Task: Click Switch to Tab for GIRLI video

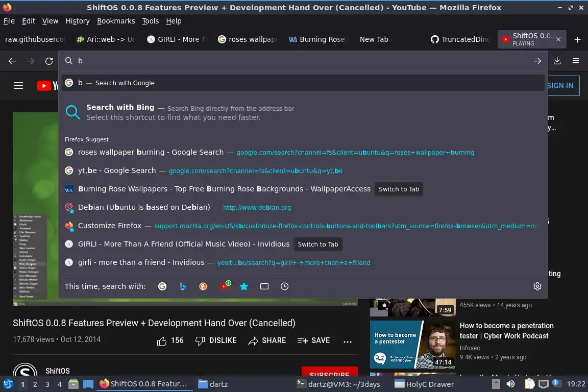Action: tap(317, 244)
